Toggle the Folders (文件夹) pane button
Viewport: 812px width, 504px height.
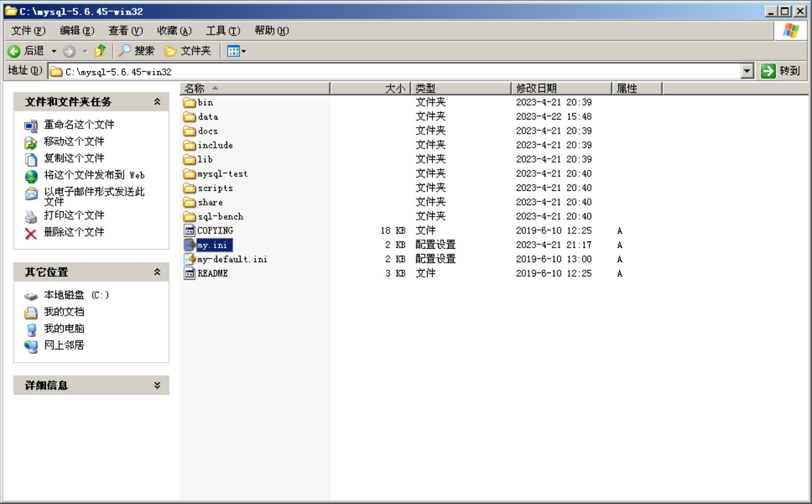pos(187,51)
